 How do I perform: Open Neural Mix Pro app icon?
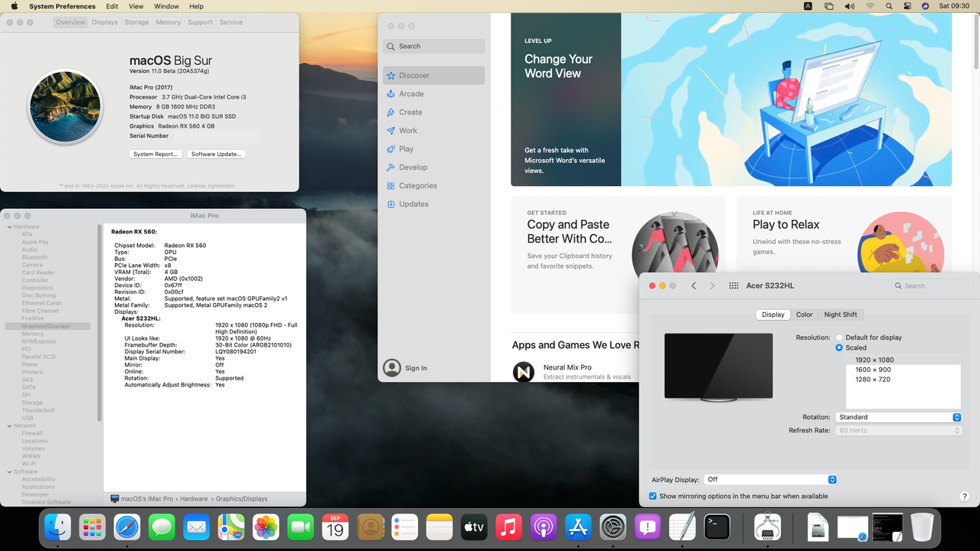pos(524,372)
